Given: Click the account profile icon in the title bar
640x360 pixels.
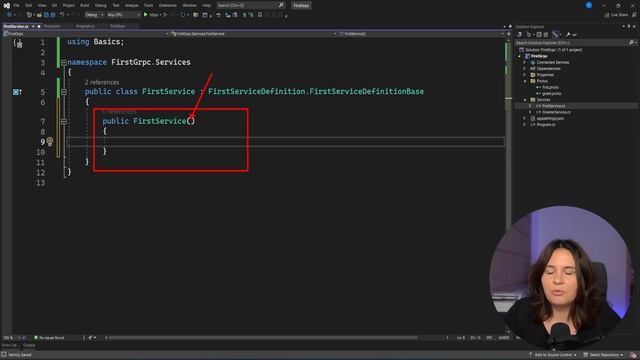Looking at the screenshot, I should pyautogui.click(x=589, y=5).
